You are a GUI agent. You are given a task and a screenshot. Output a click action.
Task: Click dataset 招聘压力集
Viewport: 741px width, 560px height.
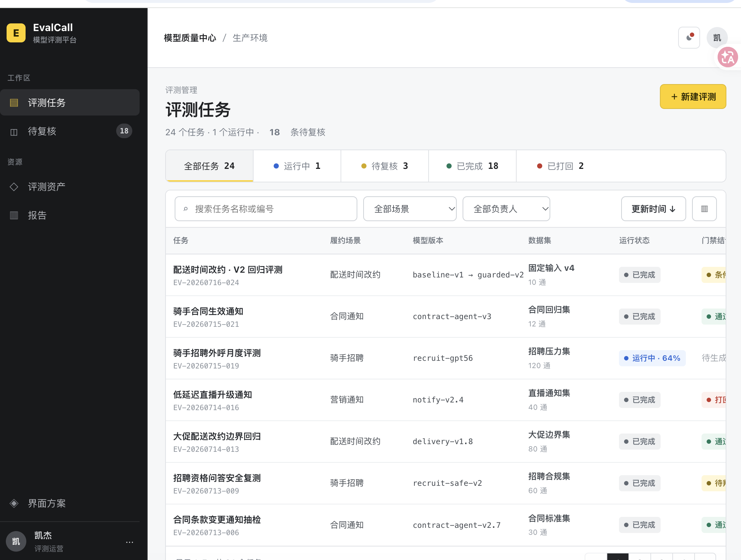pyautogui.click(x=549, y=352)
